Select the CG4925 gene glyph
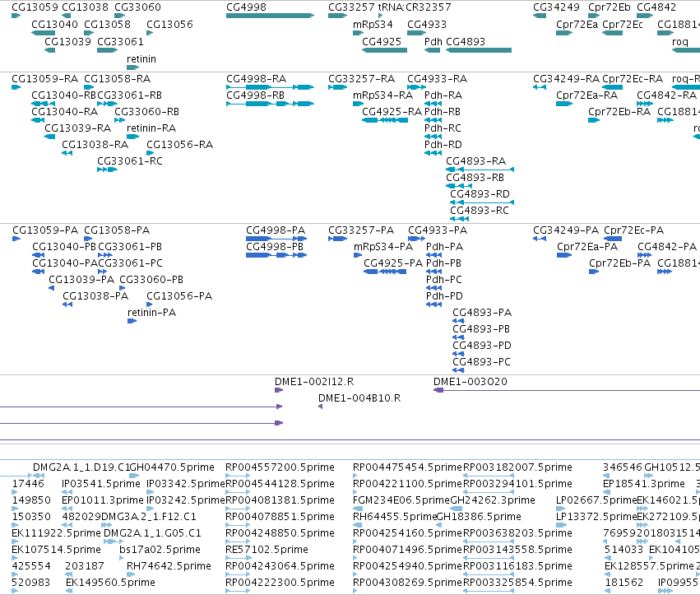The width and height of the screenshot is (700, 595). 384,50
